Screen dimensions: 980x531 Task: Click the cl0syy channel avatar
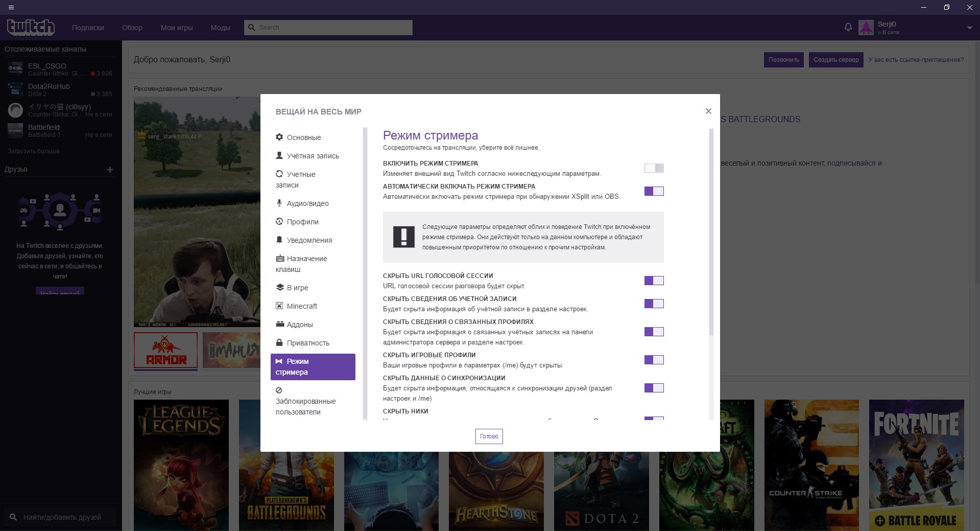tap(15, 110)
